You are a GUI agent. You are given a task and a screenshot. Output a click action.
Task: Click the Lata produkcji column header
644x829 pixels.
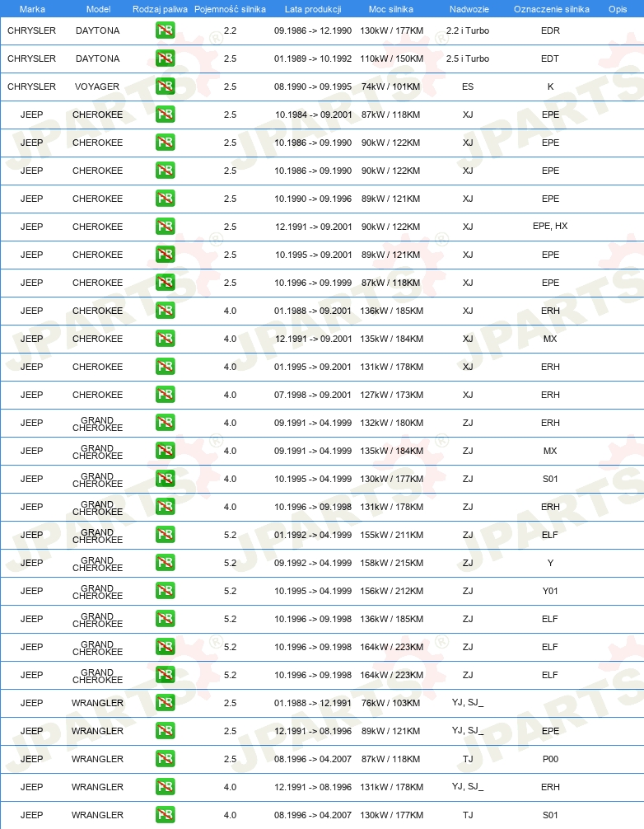tap(313, 9)
